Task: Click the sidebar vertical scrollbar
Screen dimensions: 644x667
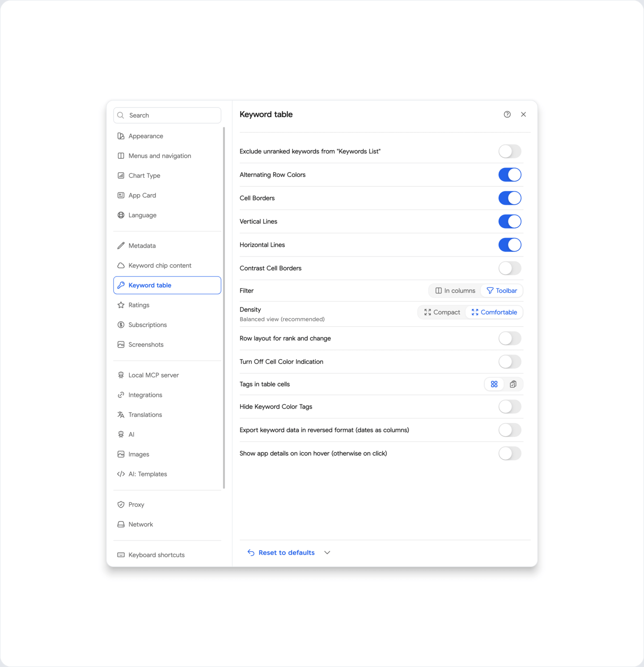Action: tap(224, 308)
